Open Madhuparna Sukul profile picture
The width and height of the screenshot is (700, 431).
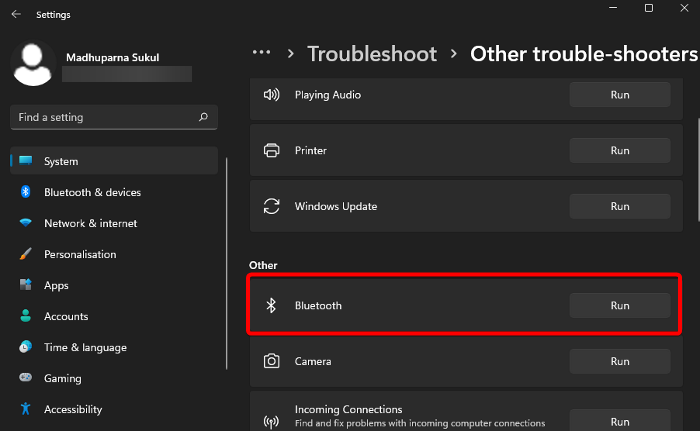coord(32,63)
